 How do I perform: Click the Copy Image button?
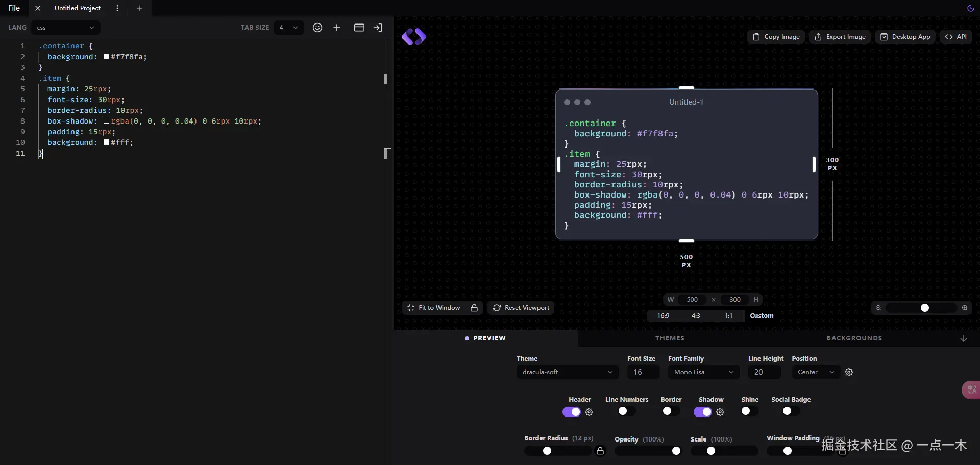776,37
